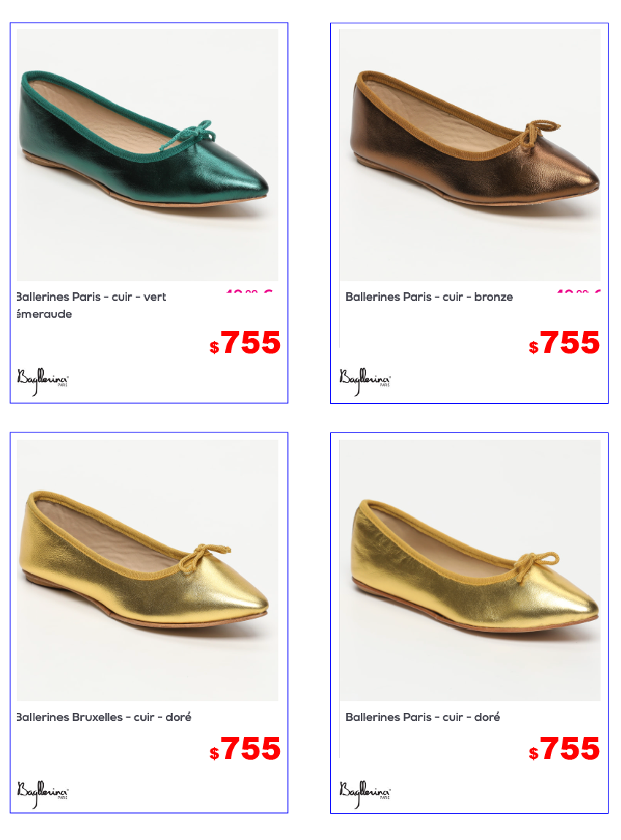Click the cut-off pink price on emerald card

coord(250,291)
